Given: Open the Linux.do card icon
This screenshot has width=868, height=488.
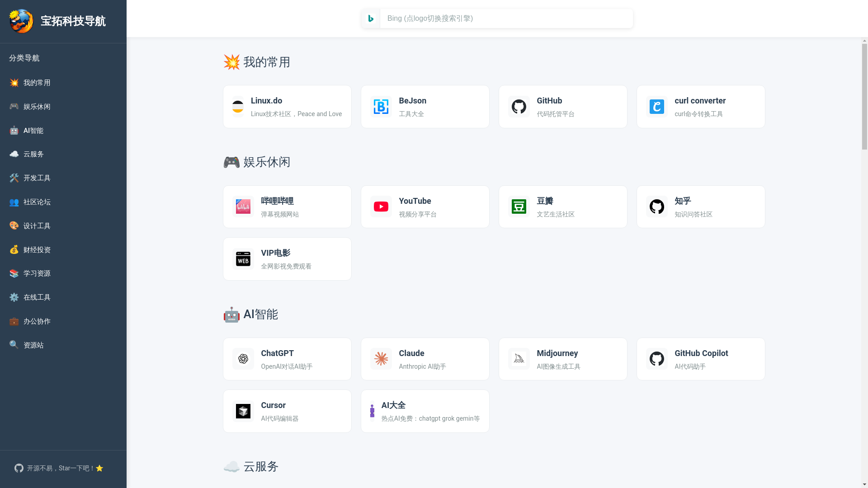Looking at the screenshot, I should [x=238, y=107].
